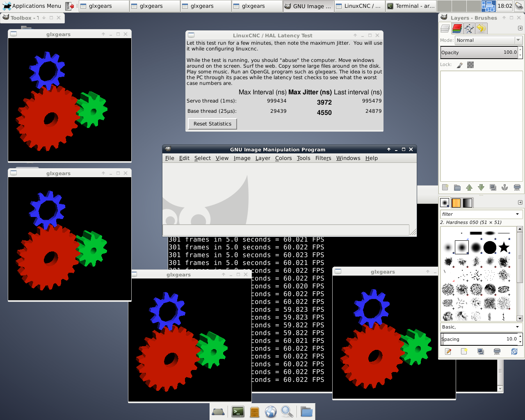The width and height of the screenshot is (525, 420).
Task: Open web browser globe icon in dock
Action: (x=271, y=411)
